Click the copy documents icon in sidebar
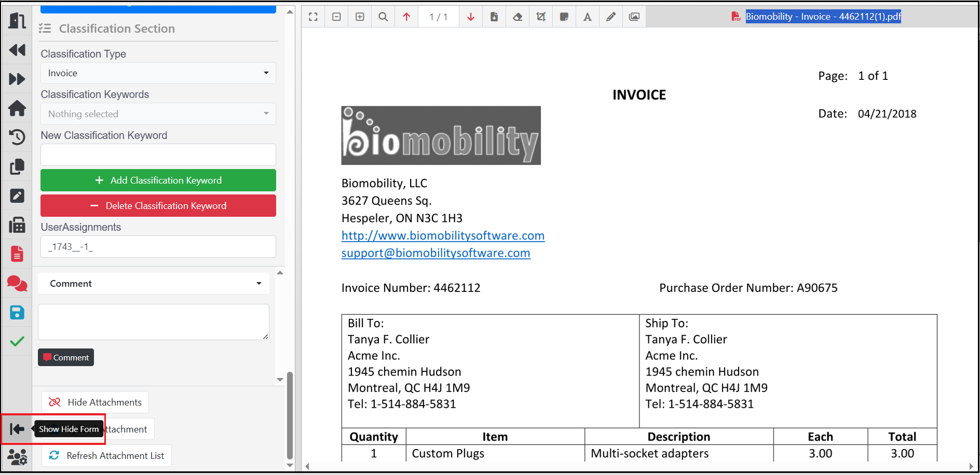Image resolution: width=980 pixels, height=475 pixels. coord(17,166)
